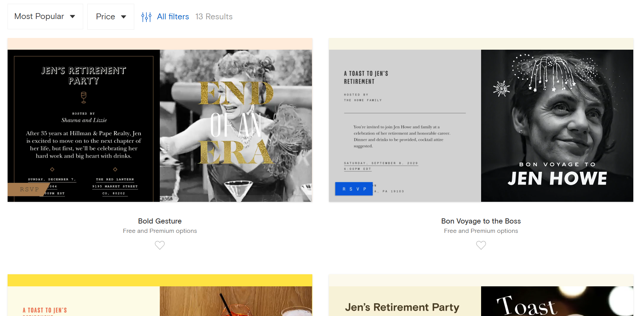Click Free and Premium options under Bold Gesture
644x316 pixels.
(x=160, y=231)
